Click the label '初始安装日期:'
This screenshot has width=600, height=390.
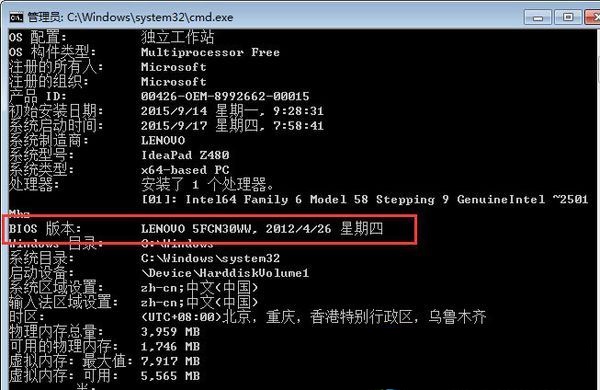pyautogui.click(x=56, y=111)
